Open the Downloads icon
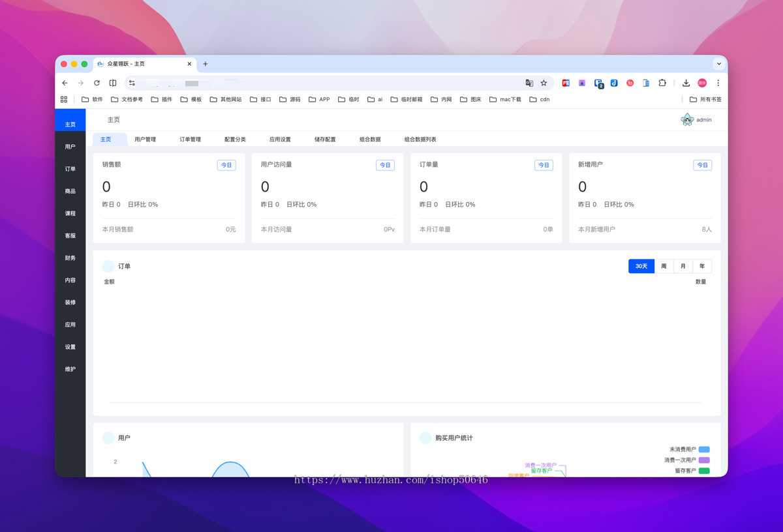 (x=686, y=83)
